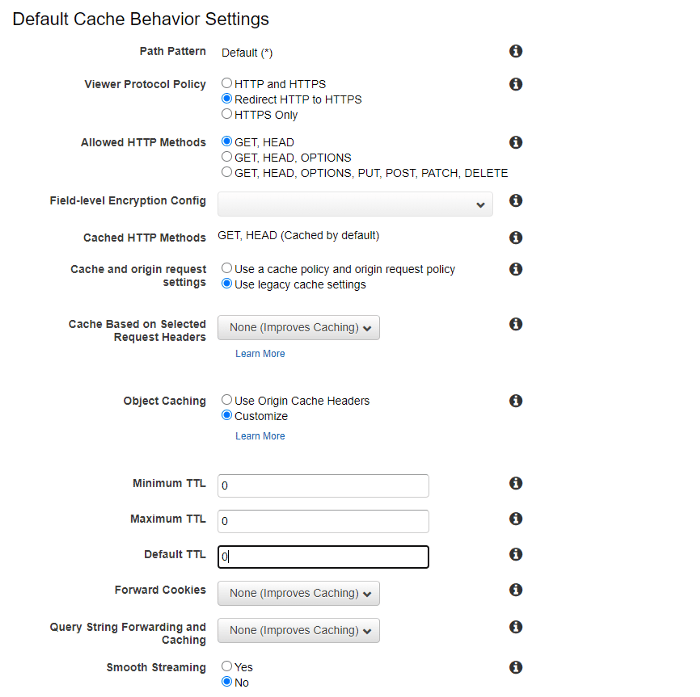
Task: Click the info icon for Path Pattern
Action: 516,51
